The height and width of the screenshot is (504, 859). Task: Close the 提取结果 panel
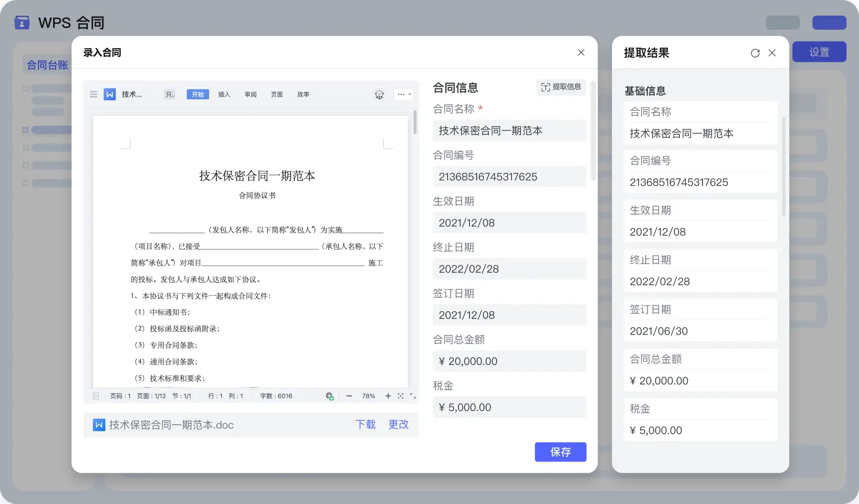[x=772, y=53]
